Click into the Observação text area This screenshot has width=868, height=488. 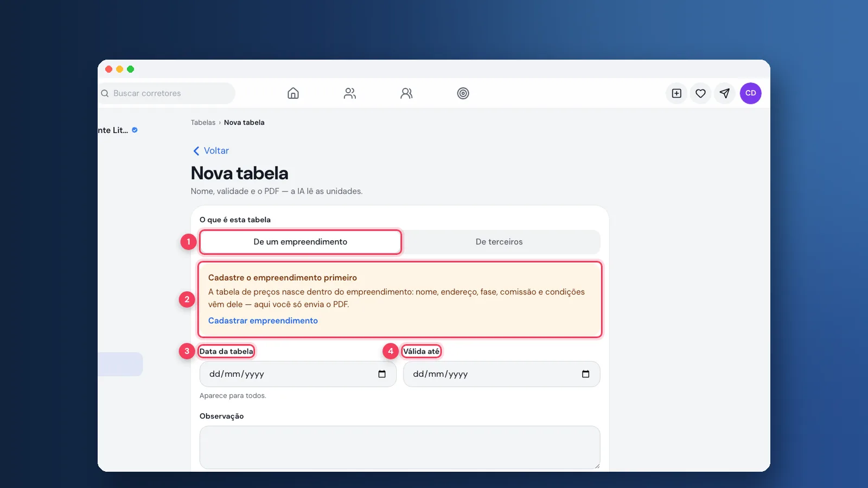pyautogui.click(x=400, y=447)
